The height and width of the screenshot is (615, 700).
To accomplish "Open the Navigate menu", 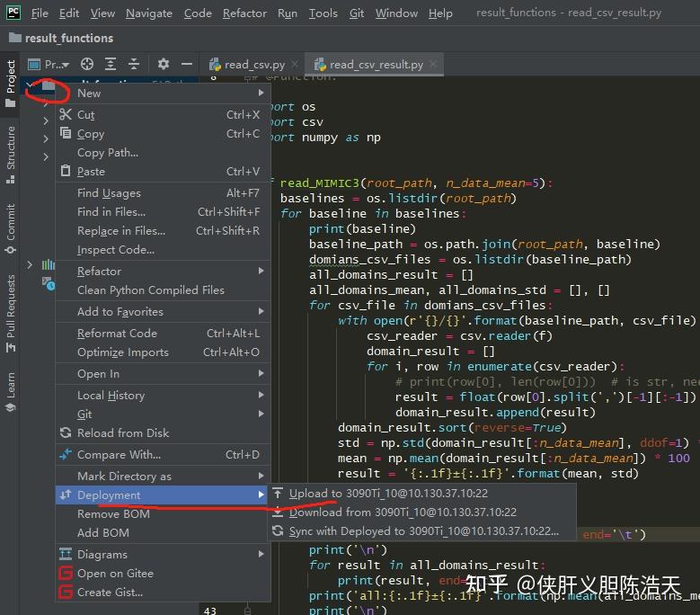I will [x=148, y=13].
